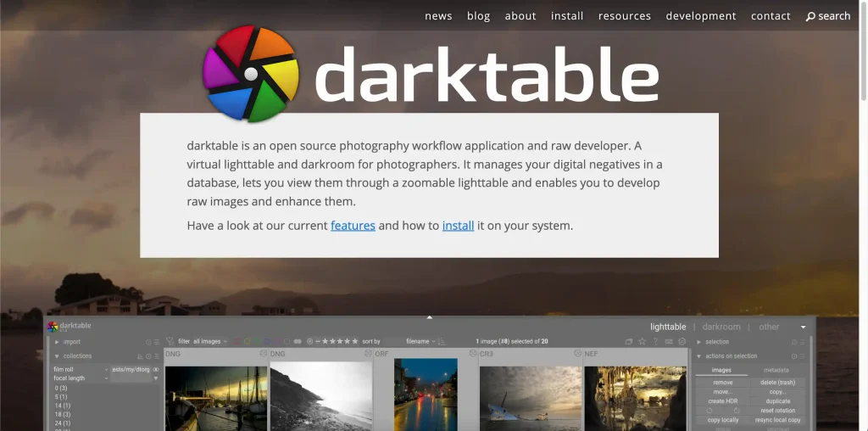Click the large darktable aperture logo
Viewport: 868px width, 431px height.
pyautogui.click(x=251, y=74)
